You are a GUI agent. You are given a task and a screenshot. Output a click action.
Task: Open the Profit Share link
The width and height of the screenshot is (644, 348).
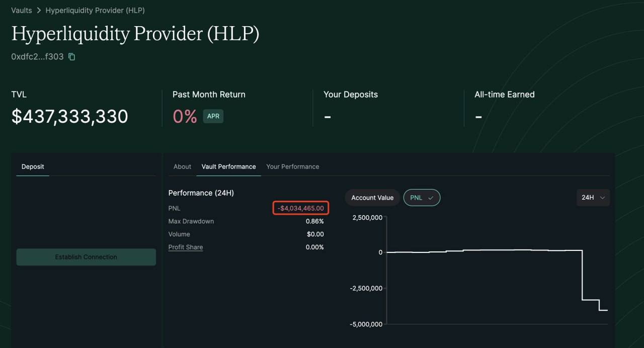pos(186,247)
